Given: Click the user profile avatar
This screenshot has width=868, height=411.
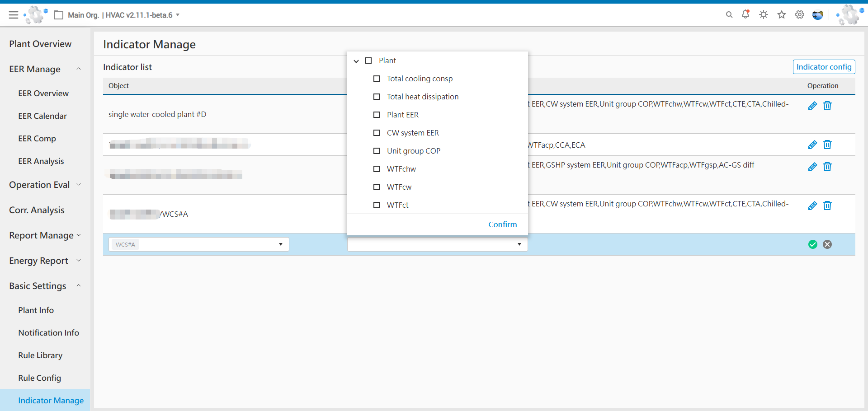Looking at the screenshot, I should coord(818,15).
